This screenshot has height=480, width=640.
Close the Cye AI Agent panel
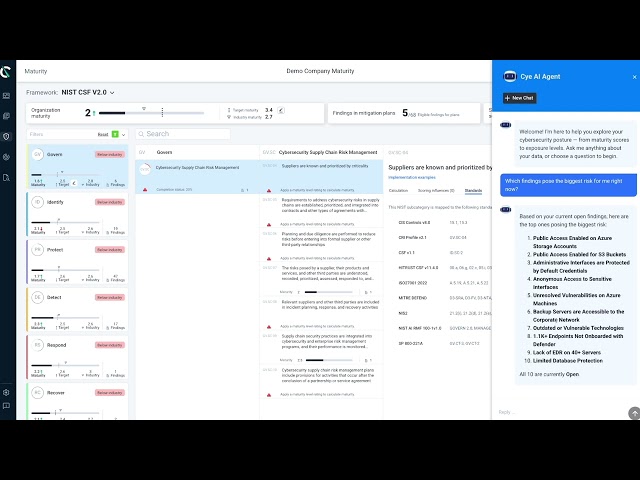click(634, 77)
